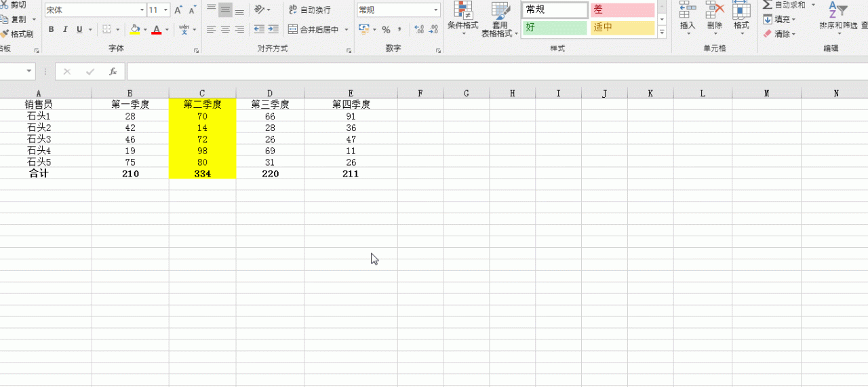Open the fill color dropdown arrow
This screenshot has width=868, height=387.
pyautogui.click(x=145, y=29)
